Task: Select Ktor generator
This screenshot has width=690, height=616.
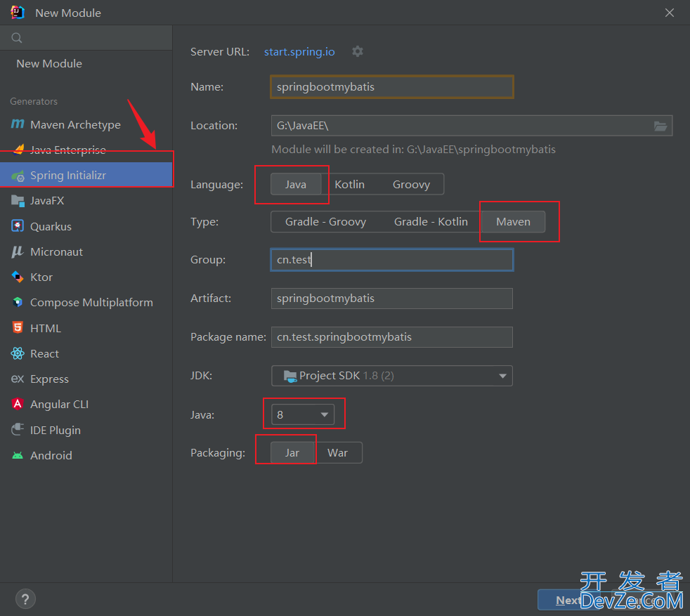Action: click(x=86, y=277)
